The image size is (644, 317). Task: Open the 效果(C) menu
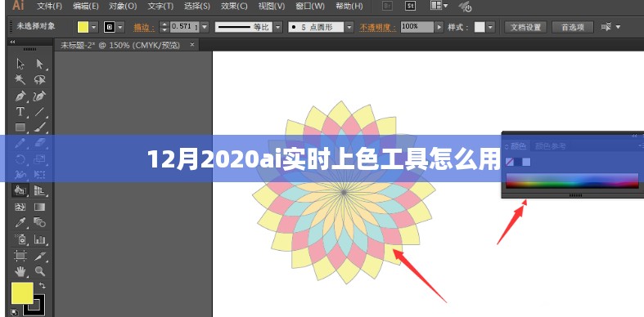click(x=235, y=6)
